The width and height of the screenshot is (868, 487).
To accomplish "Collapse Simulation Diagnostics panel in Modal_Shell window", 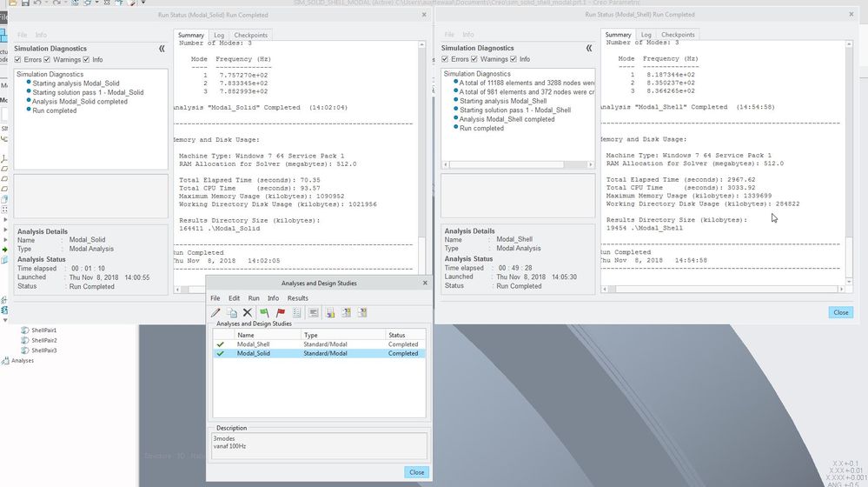I will [x=588, y=50].
